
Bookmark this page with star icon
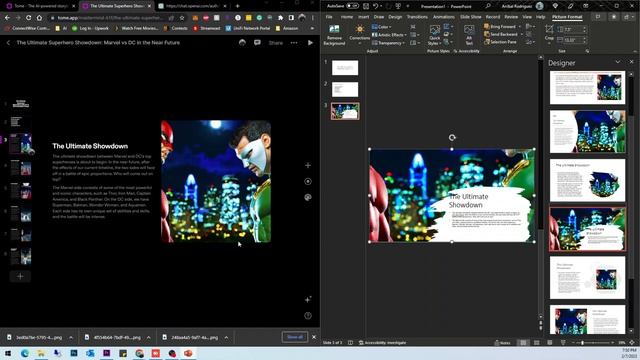click(x=182, y=18)
